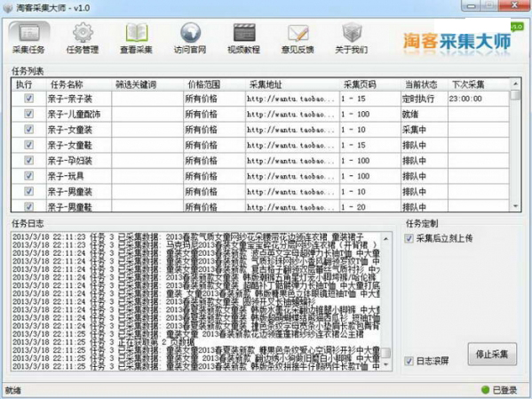Click the log line 正在获取第 2 页数据

click(x=103, y=342)
